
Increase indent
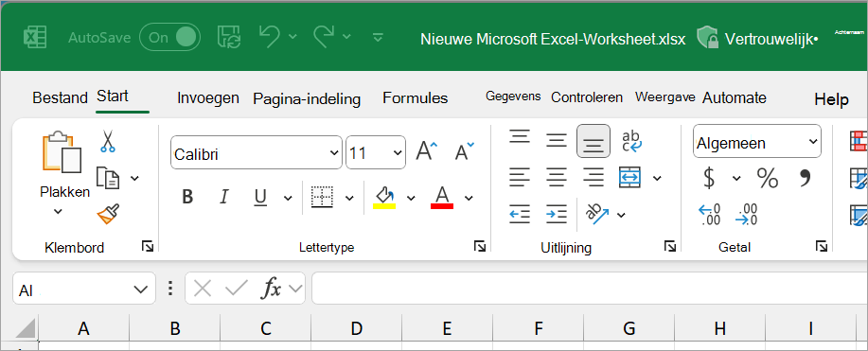tap(557, 214)
